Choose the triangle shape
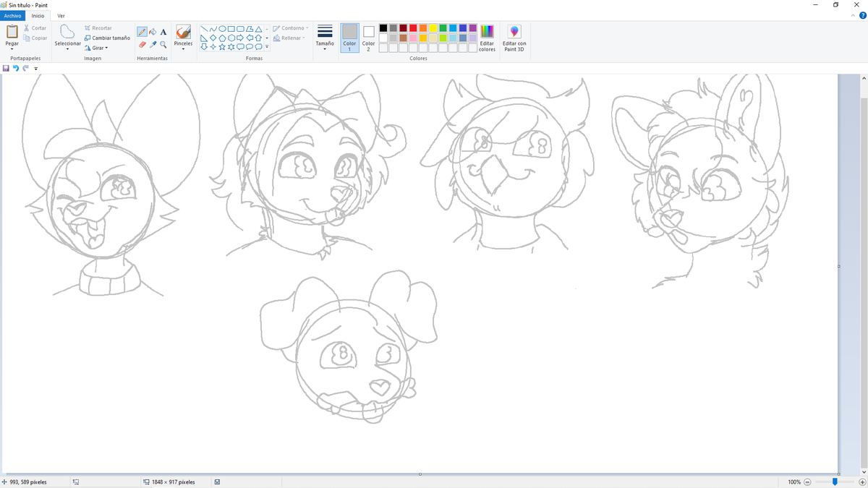 click(x=259, y=29)
